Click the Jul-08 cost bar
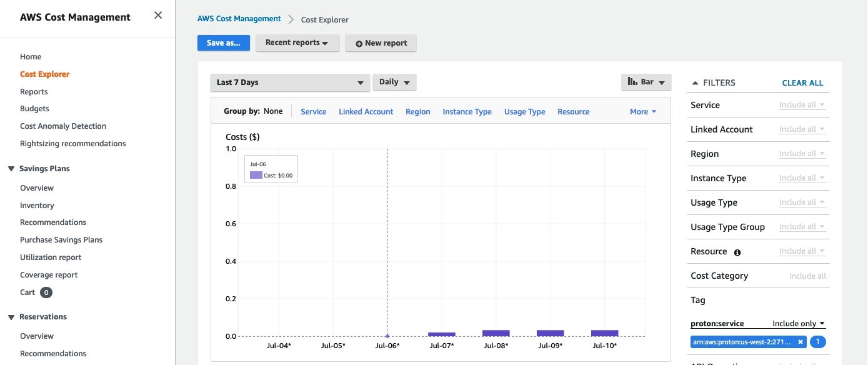Screen dimensions: 868x365 click(x=496, y=333)
